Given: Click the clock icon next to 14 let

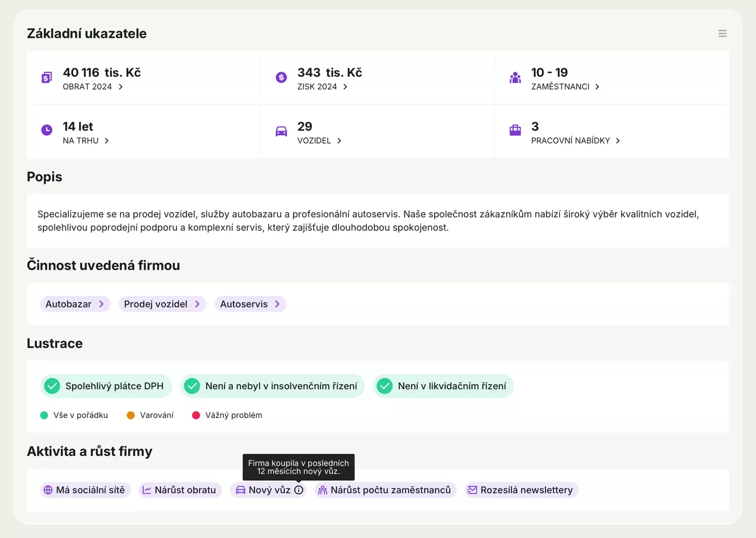Looking at the screenshot, I should pyautogui.click(x=47, y=130).
